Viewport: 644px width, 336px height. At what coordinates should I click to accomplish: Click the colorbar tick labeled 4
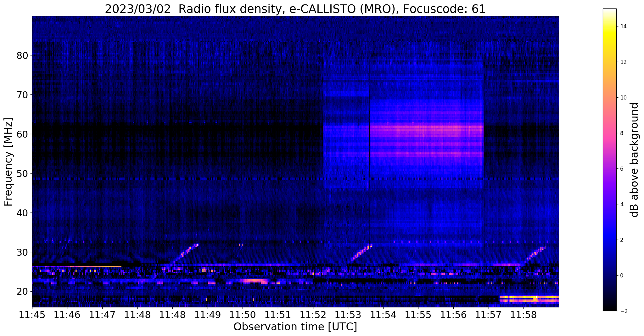click(621, 204)
